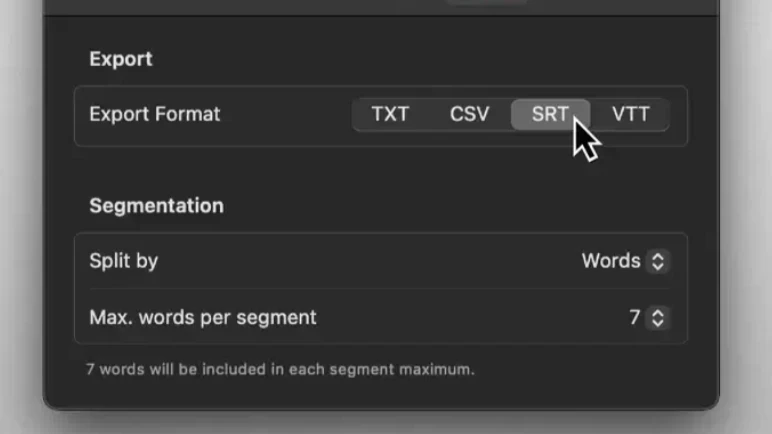Click the Max. words per segment label
This screenshot has height=434, width=772.
pyautogui.click(x=203, y=318)
